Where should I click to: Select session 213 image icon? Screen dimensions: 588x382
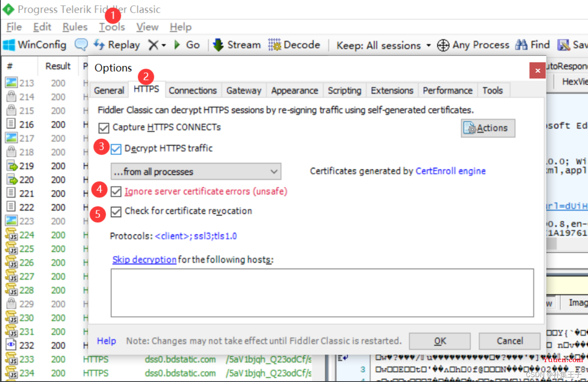[x=11, y=83]
